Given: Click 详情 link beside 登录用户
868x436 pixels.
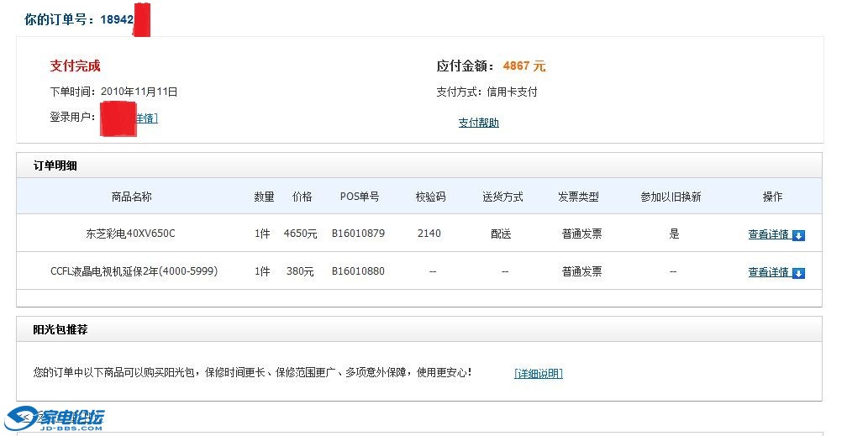Looking at the screenshot, I should (147, 118).
